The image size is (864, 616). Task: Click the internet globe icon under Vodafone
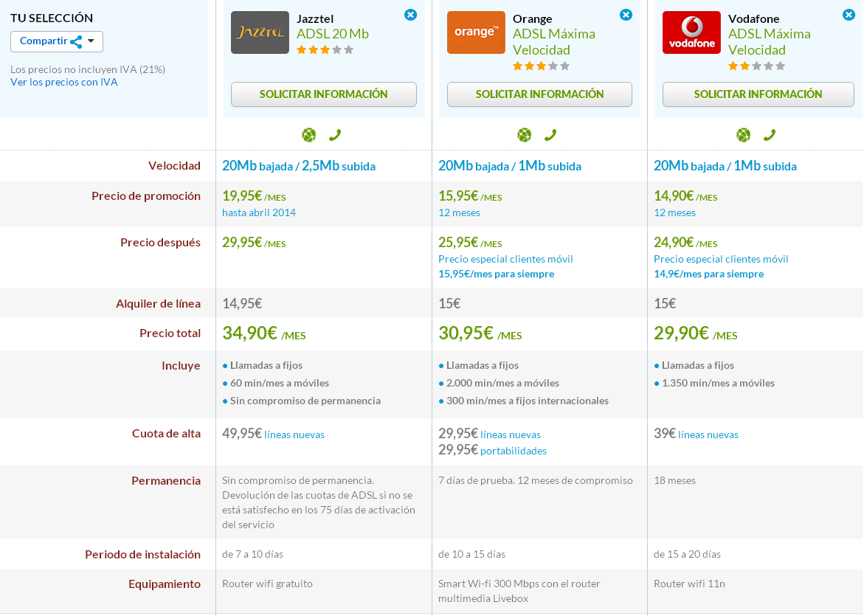point(743,135)
